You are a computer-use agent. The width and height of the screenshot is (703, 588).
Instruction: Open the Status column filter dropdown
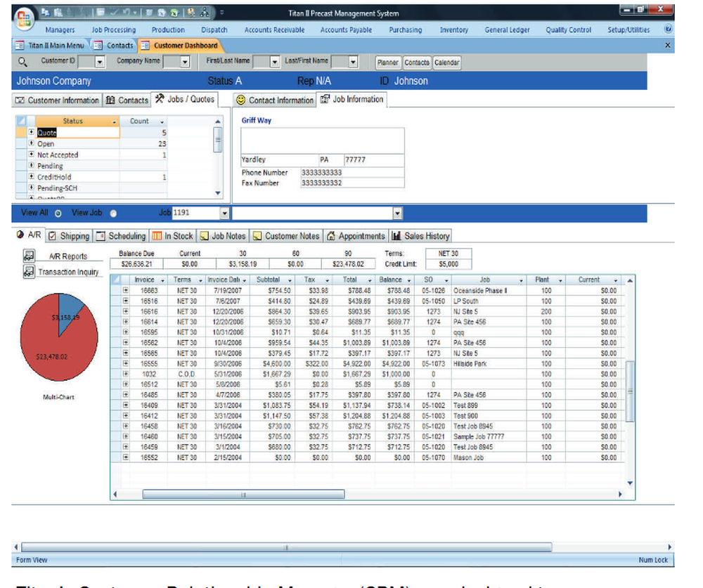[x=115, y=122]
